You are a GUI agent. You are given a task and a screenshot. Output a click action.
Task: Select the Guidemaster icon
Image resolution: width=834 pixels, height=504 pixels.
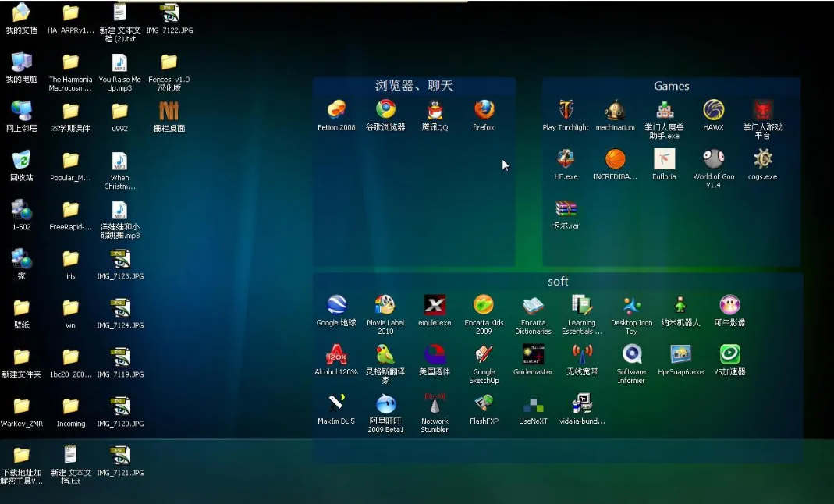533,355
